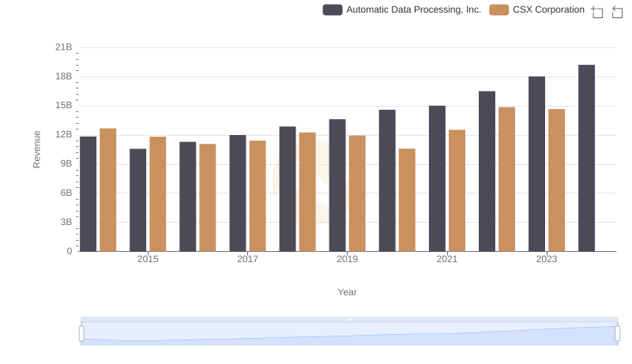Click the top grip bar of the zoom slider
Viewport: 632px width, 364px height.
(349, 319)
